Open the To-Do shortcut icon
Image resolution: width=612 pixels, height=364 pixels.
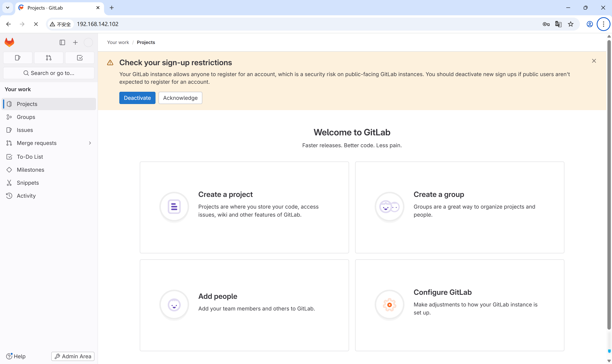point(80,58)
